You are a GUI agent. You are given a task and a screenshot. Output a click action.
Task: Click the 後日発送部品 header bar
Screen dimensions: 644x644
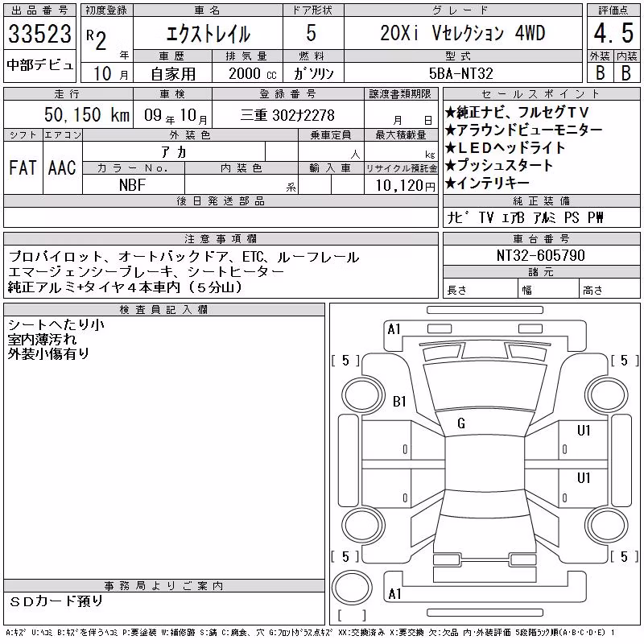[221, 200]
